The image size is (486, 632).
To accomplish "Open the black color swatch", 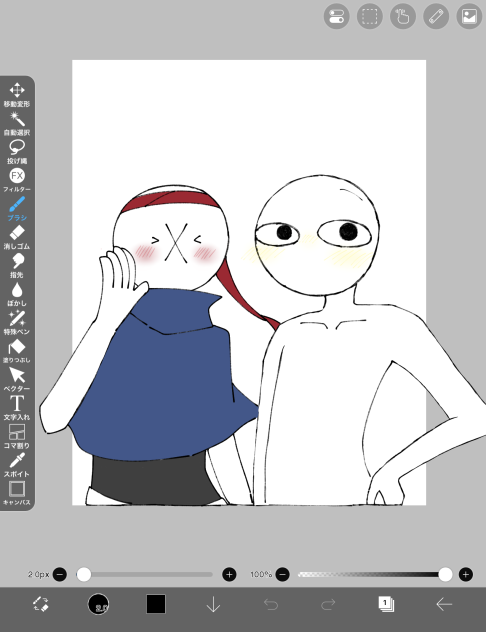I will 156,604.
